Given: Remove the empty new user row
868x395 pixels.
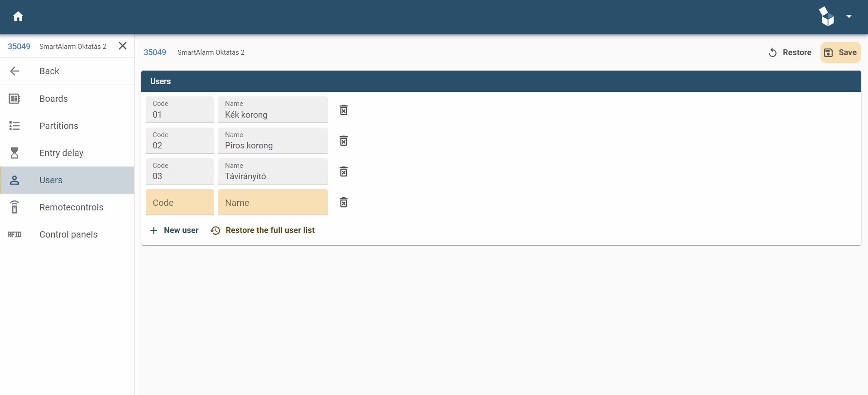Looking at the screenshot, I should tap(344, 202).
